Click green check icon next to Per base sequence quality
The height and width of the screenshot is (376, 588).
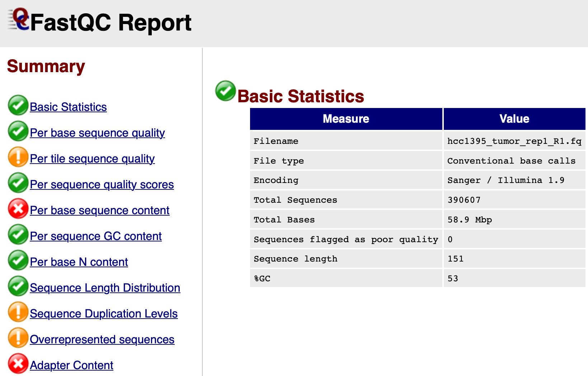(x=18, y=131)
